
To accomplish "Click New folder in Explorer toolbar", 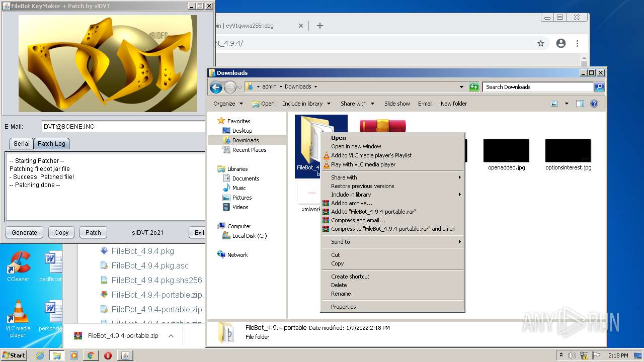I will point(454,104).
